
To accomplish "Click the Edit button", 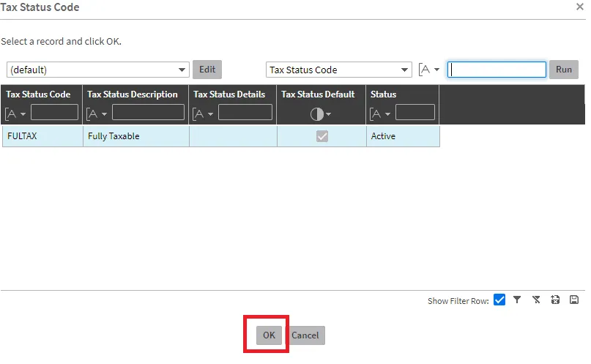I will (207, 70).
